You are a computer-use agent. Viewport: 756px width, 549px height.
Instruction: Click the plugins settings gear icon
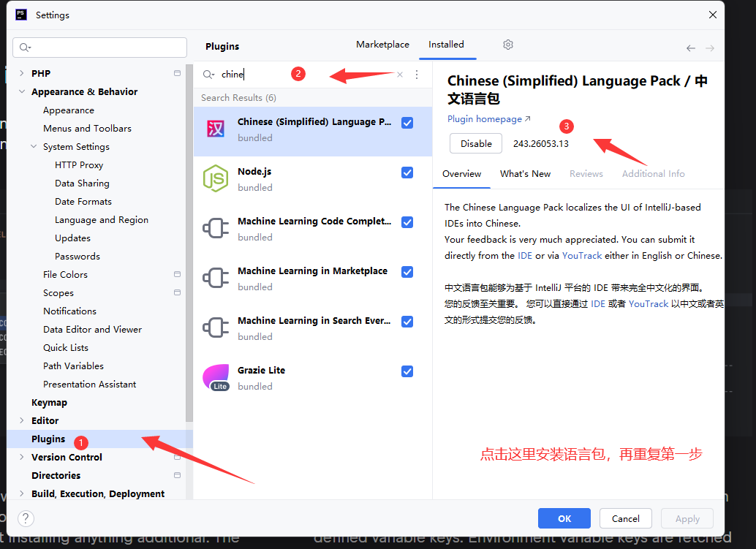pyautogui.click(x=507, y=45)
